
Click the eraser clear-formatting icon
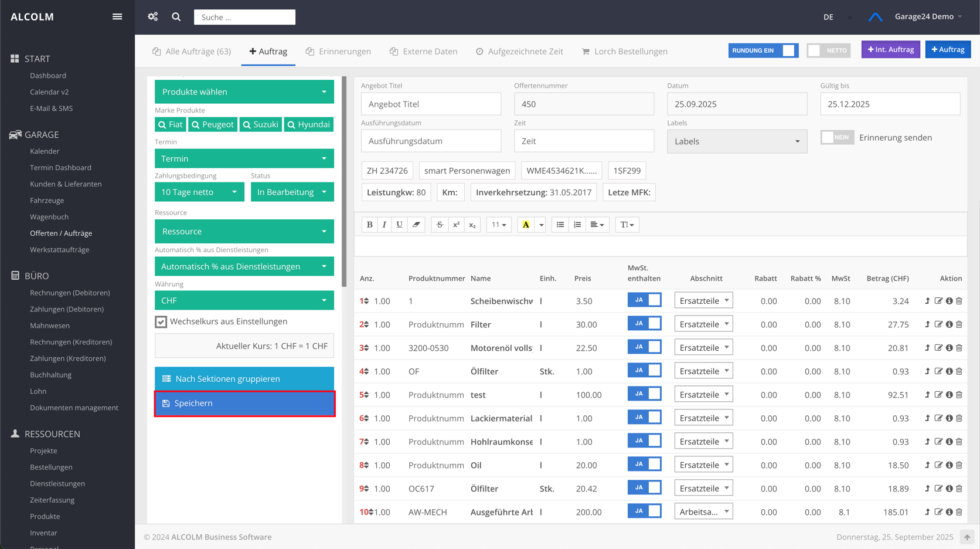(x=416, y=225)
